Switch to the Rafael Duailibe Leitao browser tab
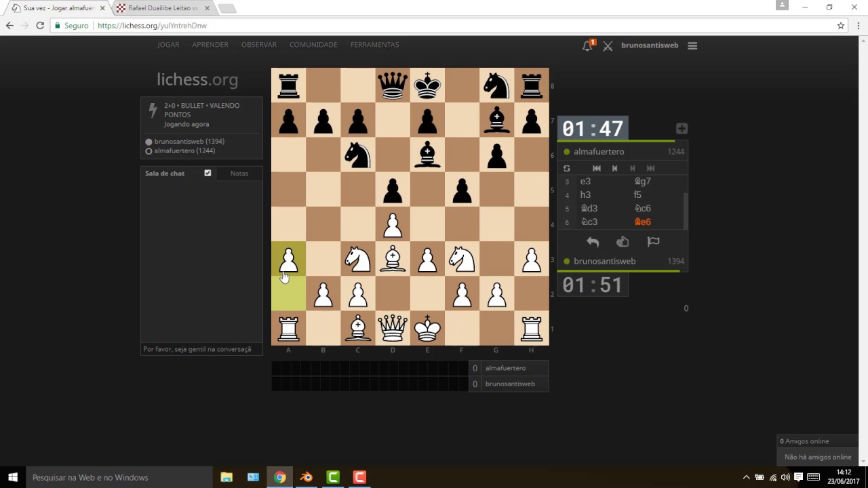Screen dimensions: 868x488 tap(163, 8)
